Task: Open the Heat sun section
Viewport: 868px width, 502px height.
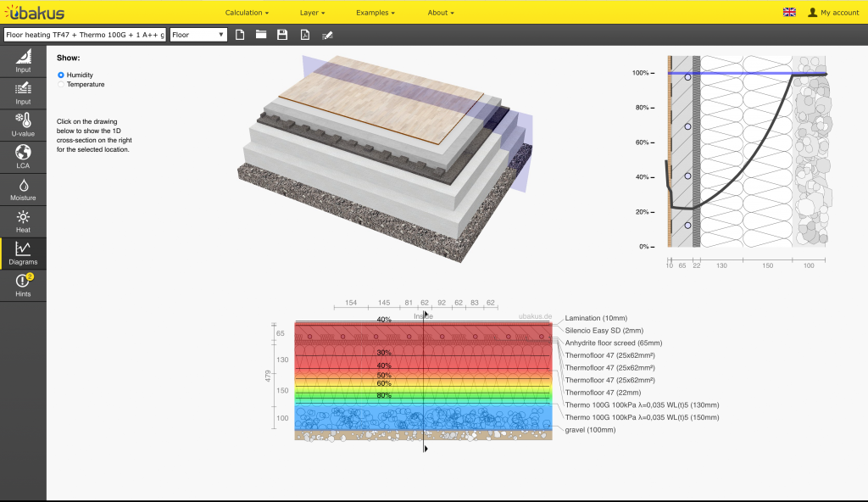Action: click(x=23, y=221)
